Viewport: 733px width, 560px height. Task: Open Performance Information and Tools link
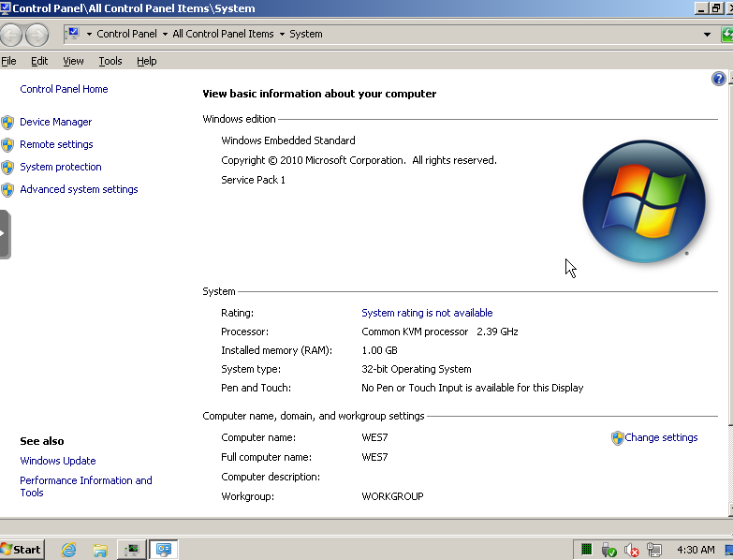[x=85, y=486]
